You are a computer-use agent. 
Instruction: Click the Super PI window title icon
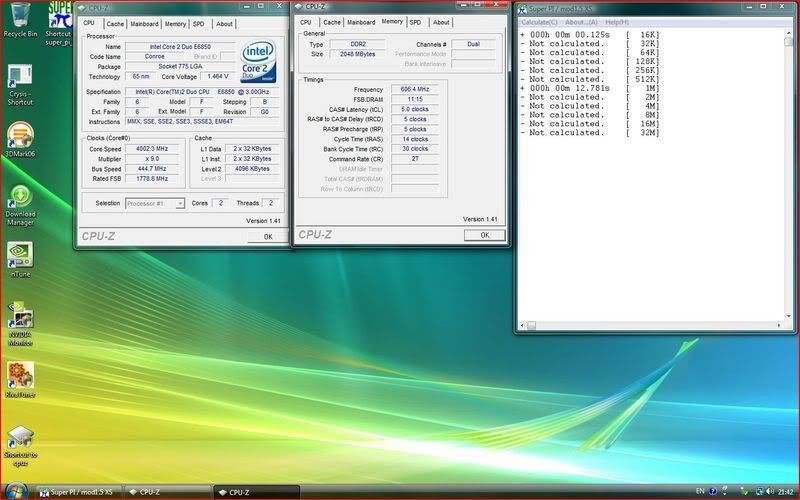pos(523,9)
